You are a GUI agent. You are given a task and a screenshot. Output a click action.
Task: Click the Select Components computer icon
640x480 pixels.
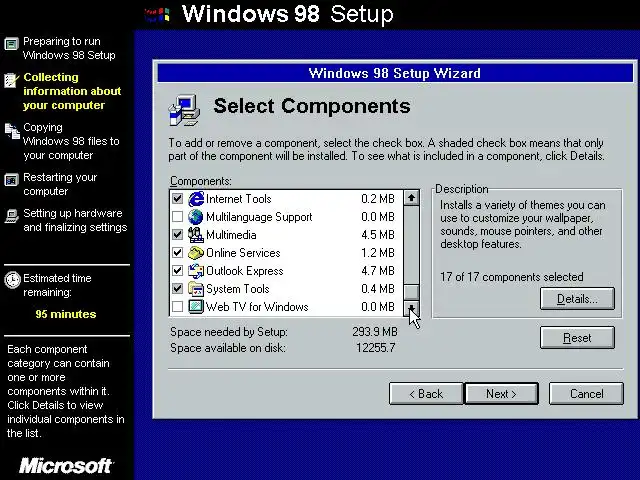click(184, 111)
